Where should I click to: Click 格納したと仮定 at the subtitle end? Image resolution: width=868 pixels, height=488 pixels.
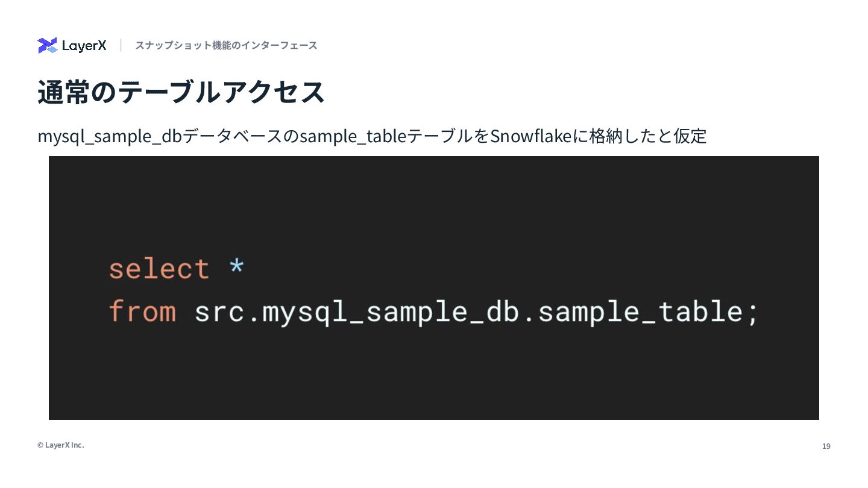647,136
